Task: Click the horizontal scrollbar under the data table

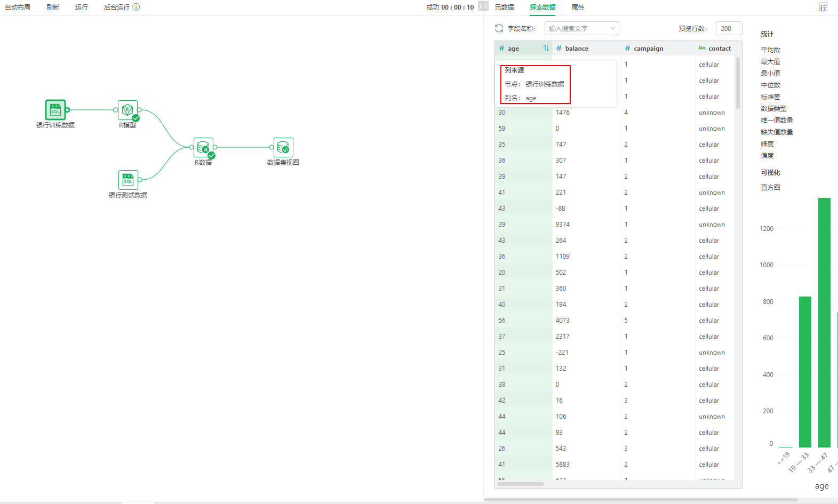Action: pyautogui.click(x=521, y=484)
